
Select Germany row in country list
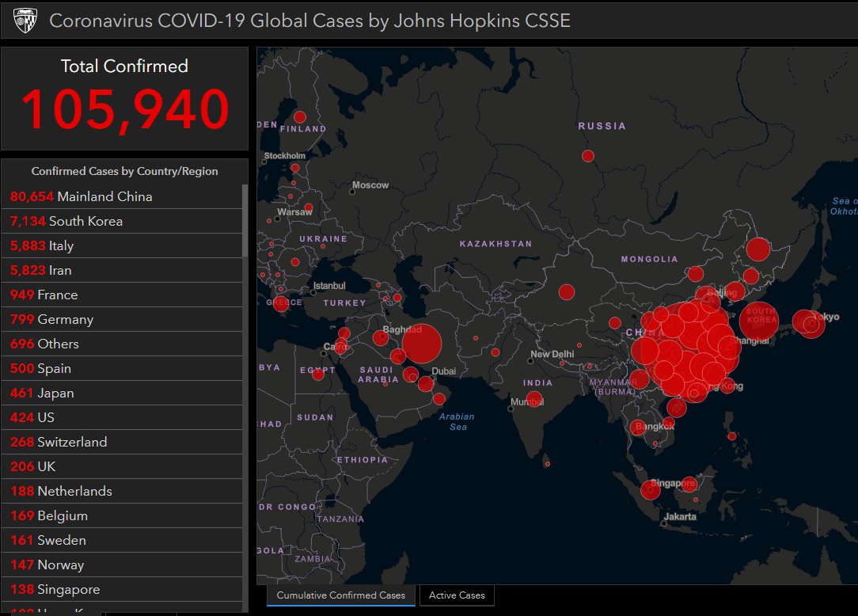122,319
